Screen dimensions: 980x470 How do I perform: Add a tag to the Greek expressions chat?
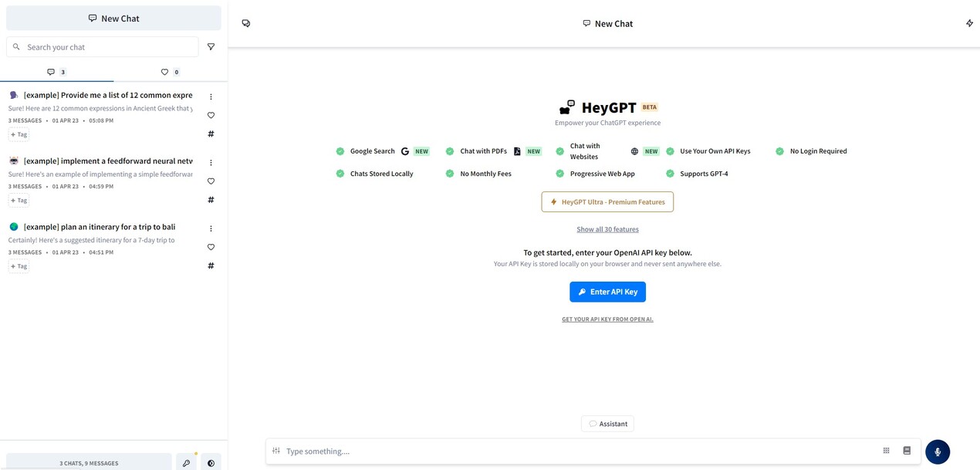(19, 134)
